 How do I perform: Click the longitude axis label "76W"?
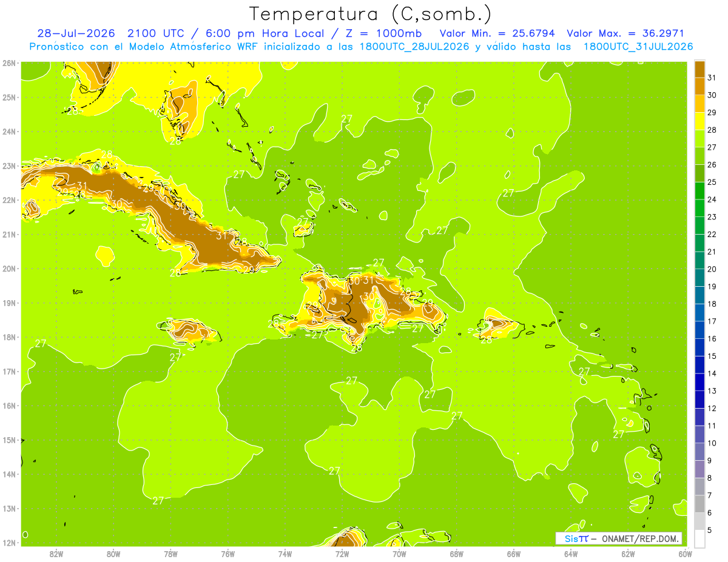[228, 554]
